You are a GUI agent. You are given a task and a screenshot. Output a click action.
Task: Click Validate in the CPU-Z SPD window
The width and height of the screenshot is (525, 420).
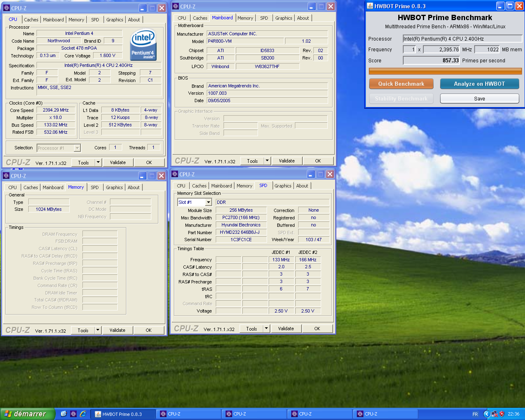tap(286, 329)
